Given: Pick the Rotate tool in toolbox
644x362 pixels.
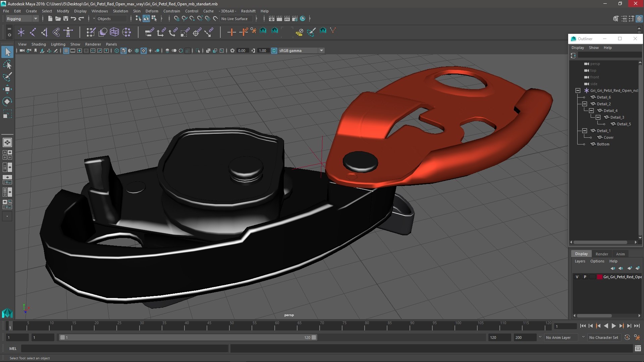Looking at the screenshot, I should pyautogui.click(x=7, y=102).
